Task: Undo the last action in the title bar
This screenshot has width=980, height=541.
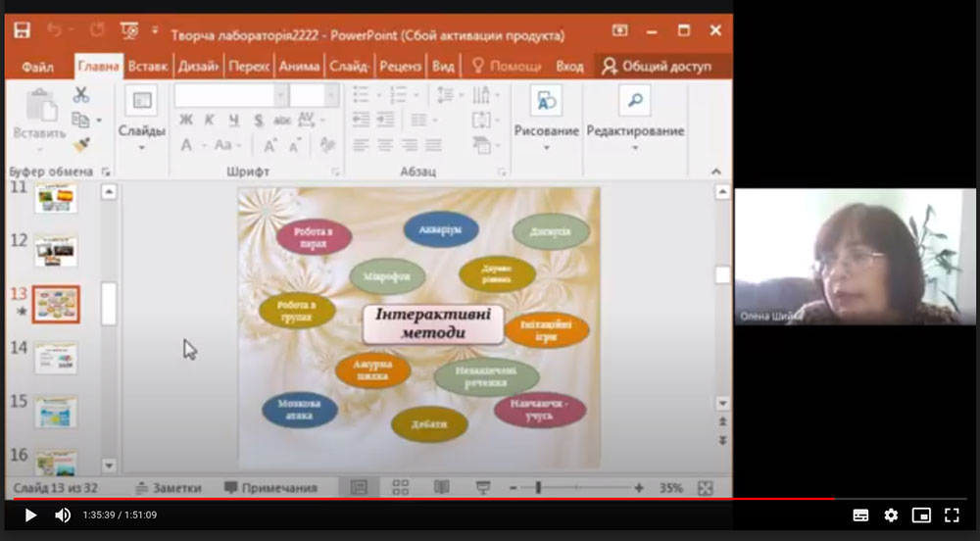Action: pyautogui.click(x=54, y=30)
